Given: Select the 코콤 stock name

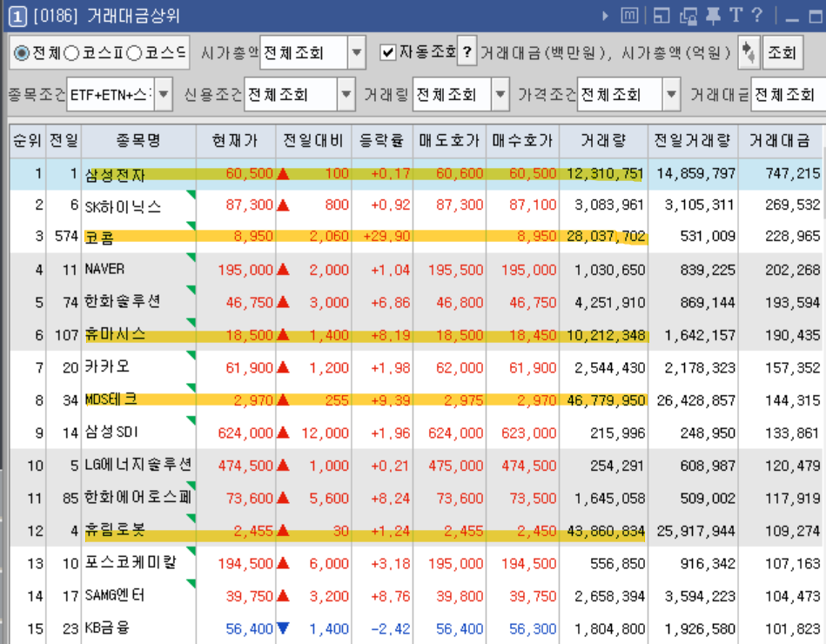Looking at the screenshot, I should coord(99,238).
